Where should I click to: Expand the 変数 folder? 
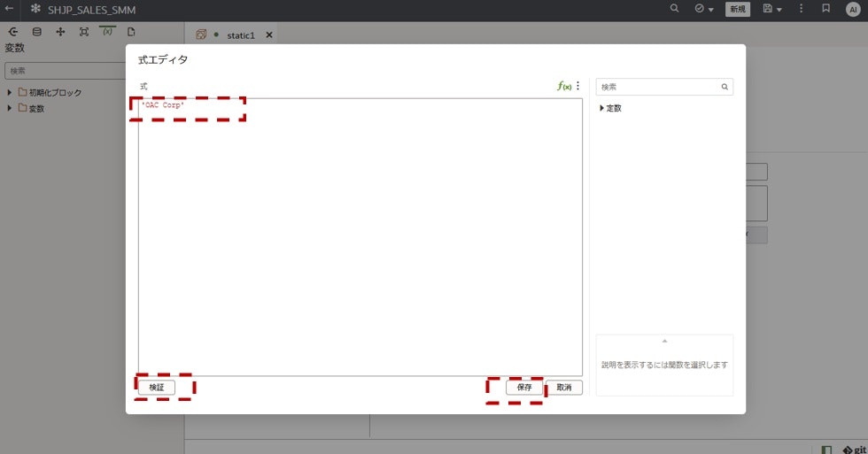(9, 108)
